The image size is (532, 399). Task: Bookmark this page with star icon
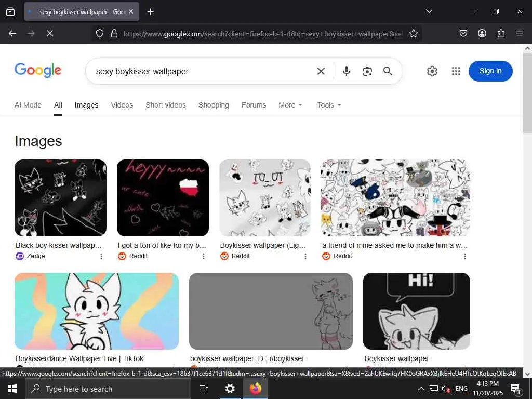tap(413, 33)
